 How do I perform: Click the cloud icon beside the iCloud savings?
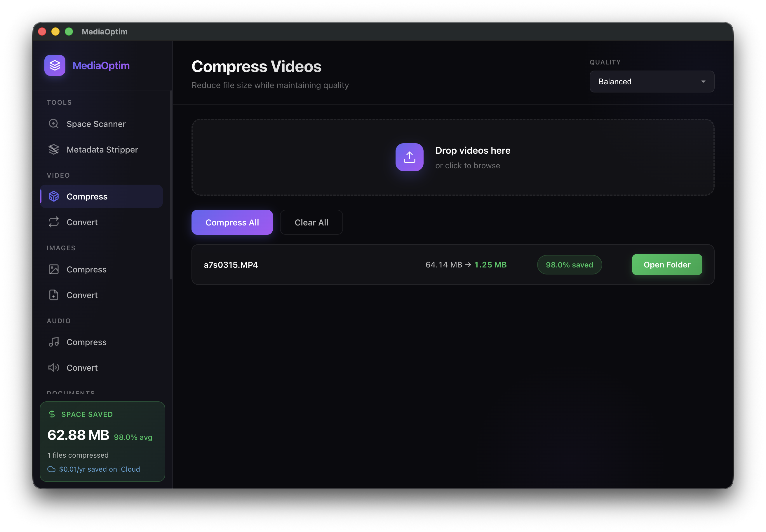coord(52,469)
